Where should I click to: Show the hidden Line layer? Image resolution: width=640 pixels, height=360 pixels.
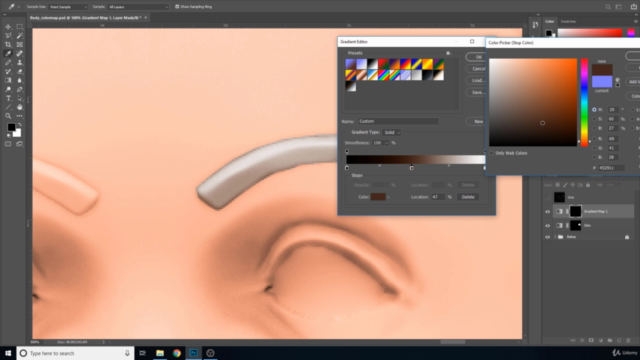click(548, 198)
